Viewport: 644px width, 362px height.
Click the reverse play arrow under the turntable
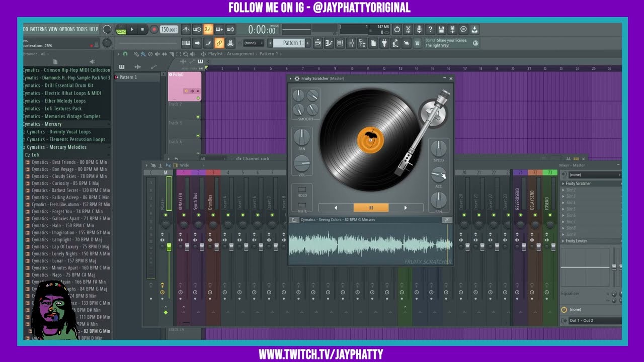(x=336, y=207)
